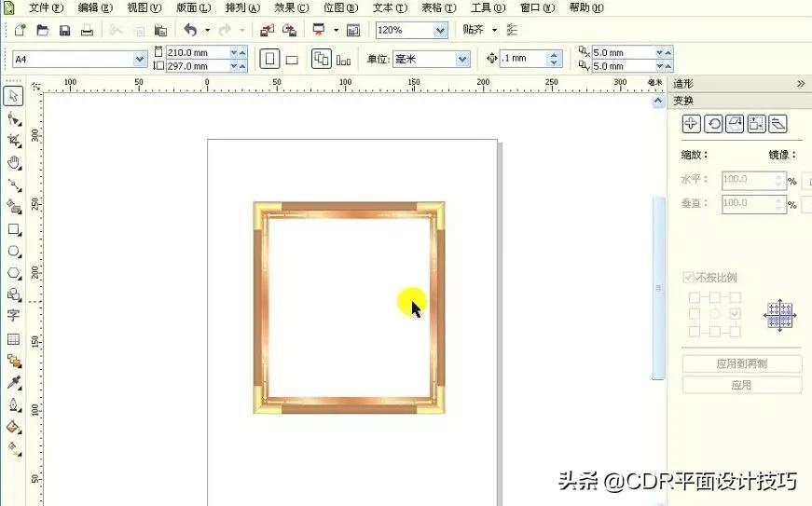
Task: Select center anchor point radio
Action: 715,314
